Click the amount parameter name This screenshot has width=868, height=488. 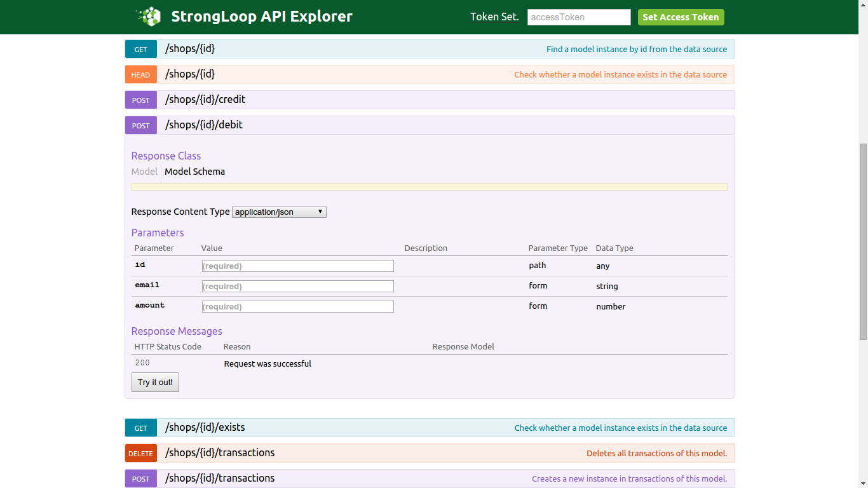pos(149,305)
